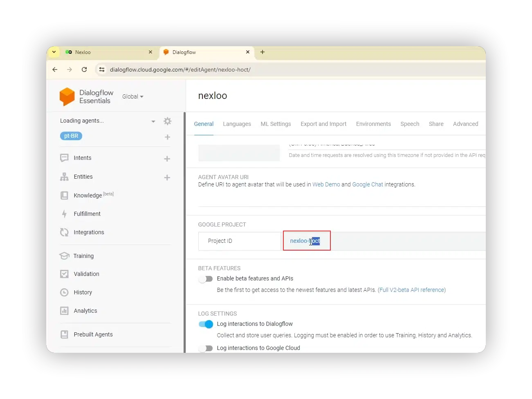This screenshot has width=532, height=399.
Task: Open the Web Demo link
Action: point(326,184)
